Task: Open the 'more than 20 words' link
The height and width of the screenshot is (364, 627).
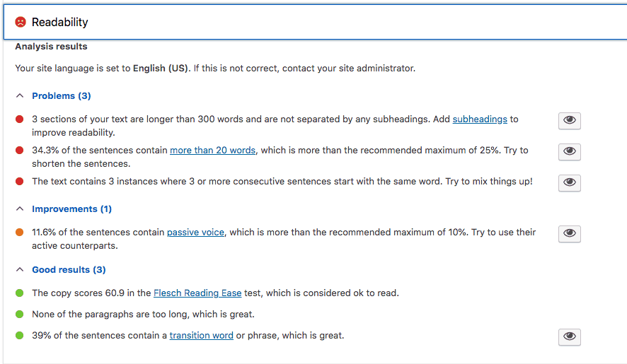Action: coord(212,151)
